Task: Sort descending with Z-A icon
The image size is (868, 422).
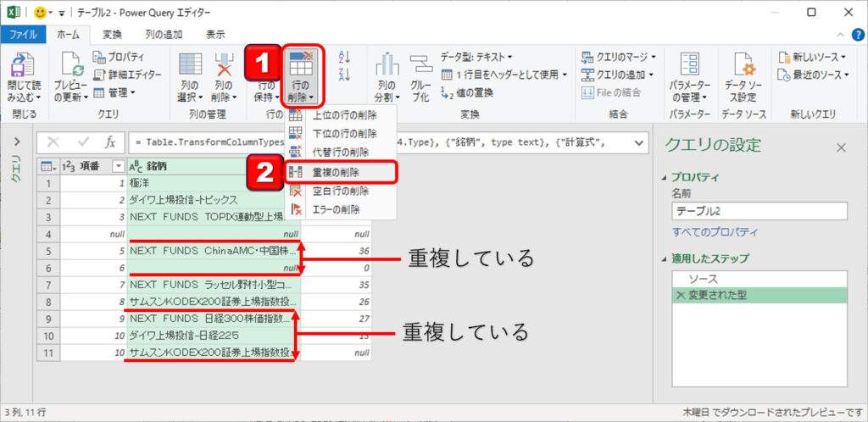Action: click(x=344, y=74)
